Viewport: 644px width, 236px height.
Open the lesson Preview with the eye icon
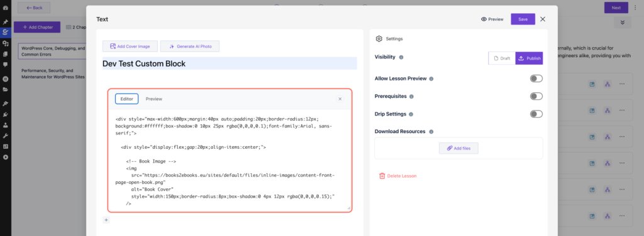click(x=492, y=19)
